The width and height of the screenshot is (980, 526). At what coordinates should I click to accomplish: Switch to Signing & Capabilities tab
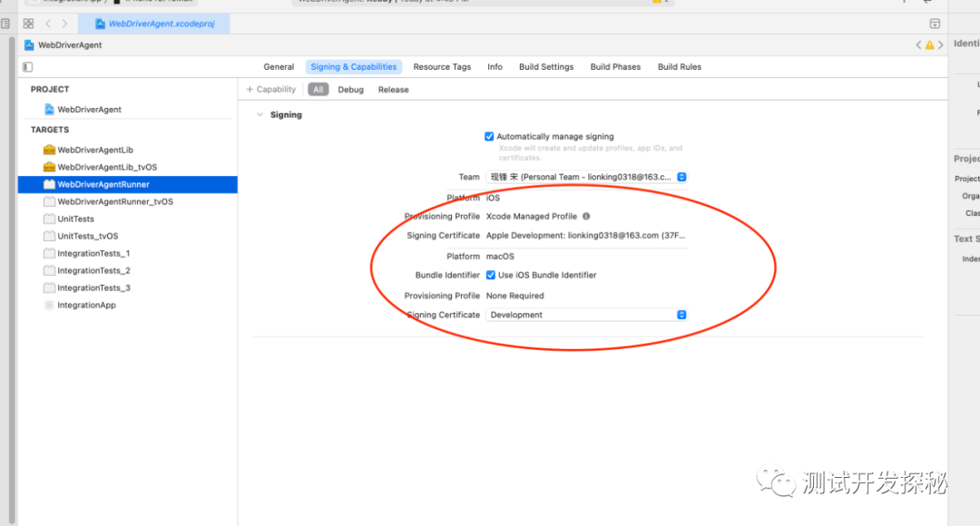pos(354,67)
